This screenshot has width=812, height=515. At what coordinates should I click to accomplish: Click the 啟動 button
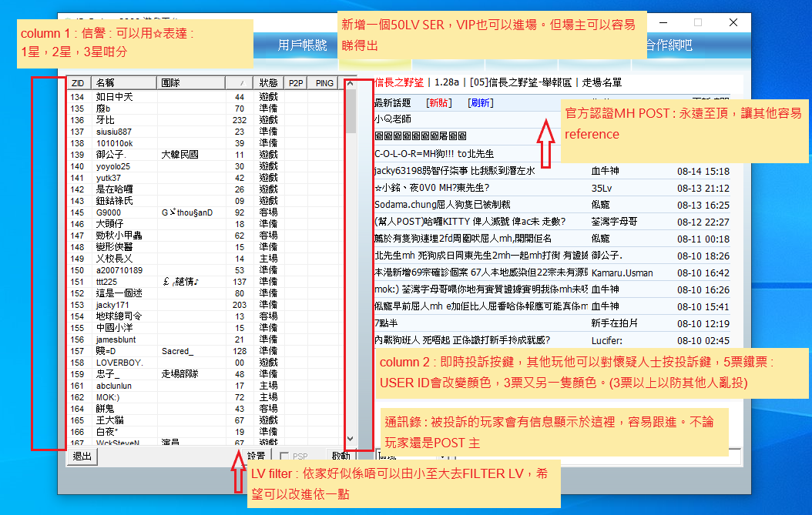tap(340, 456)
